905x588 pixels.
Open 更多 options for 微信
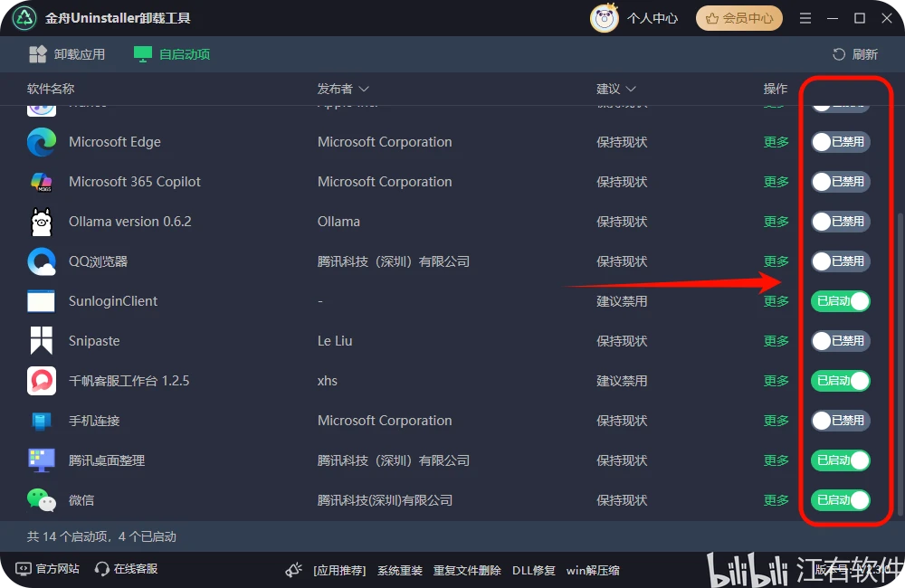tap(776, 500)
